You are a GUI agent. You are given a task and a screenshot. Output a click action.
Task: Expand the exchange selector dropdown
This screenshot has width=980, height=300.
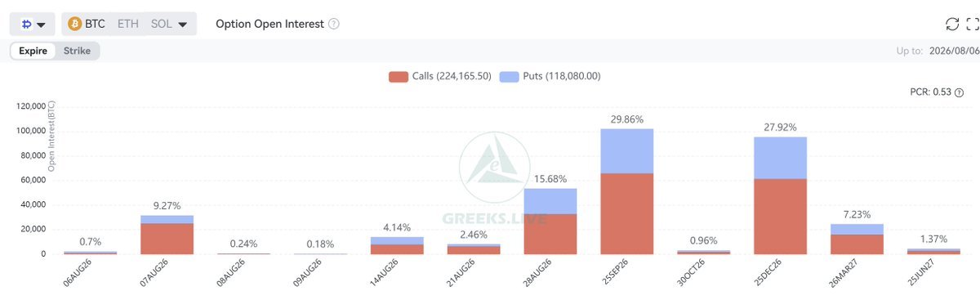click(x=32, y=24)
